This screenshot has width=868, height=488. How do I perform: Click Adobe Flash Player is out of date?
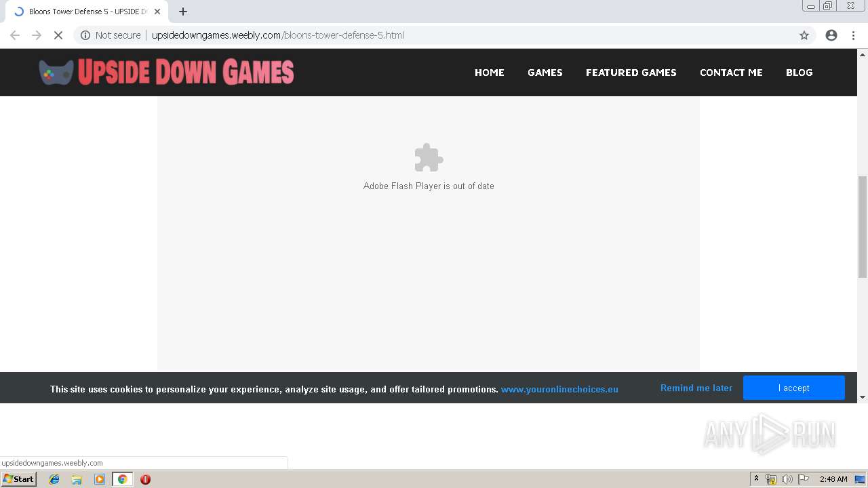pos(429,186)
